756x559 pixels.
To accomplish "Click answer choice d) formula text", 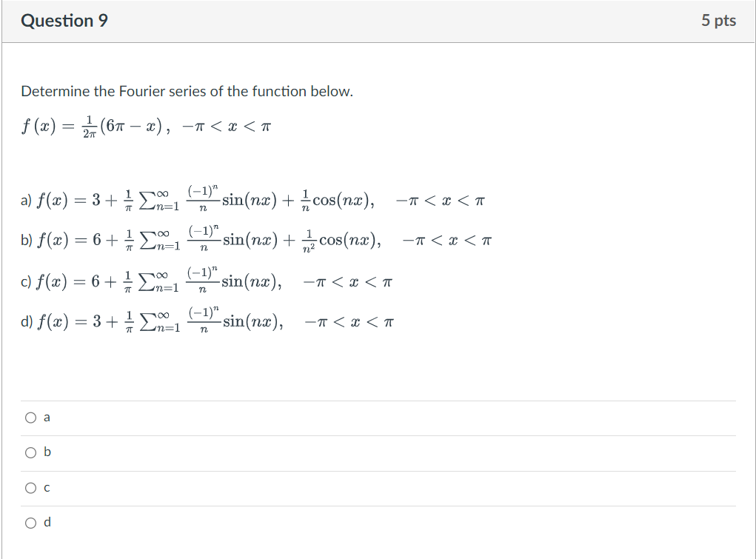I will pos(207,321).
